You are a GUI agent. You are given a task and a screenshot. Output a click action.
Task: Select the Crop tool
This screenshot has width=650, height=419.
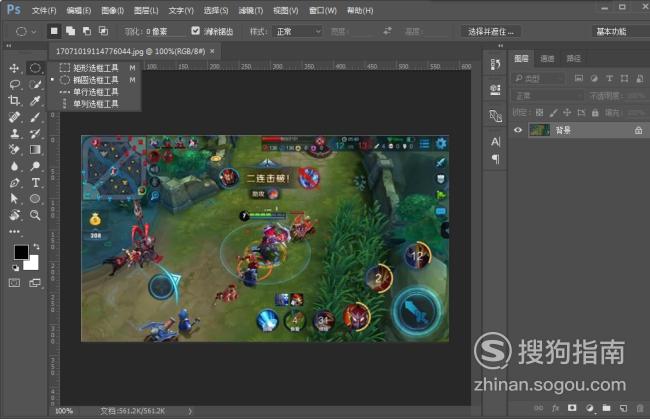[14, 100]
